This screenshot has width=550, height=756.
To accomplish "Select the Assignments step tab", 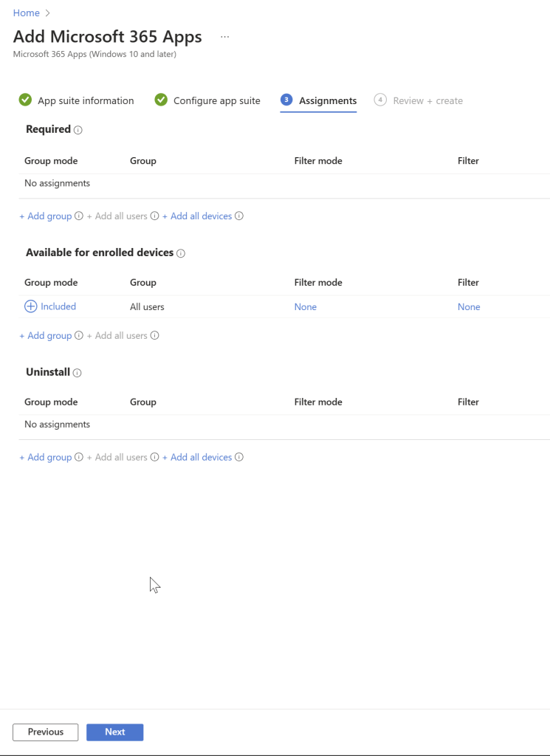I will tap(319, 100).
